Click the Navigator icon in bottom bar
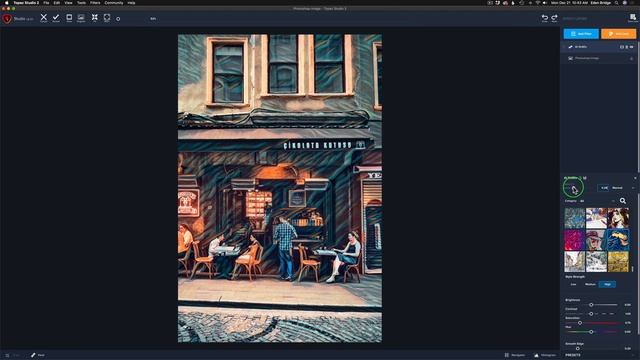Viewport: 640px width, 360px height. click(507, 355)
